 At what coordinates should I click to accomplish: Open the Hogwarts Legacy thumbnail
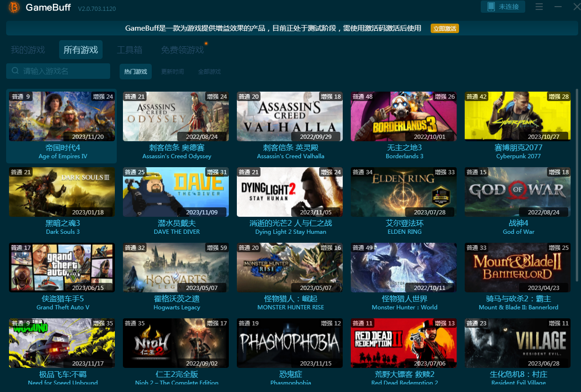pos(176,267)
